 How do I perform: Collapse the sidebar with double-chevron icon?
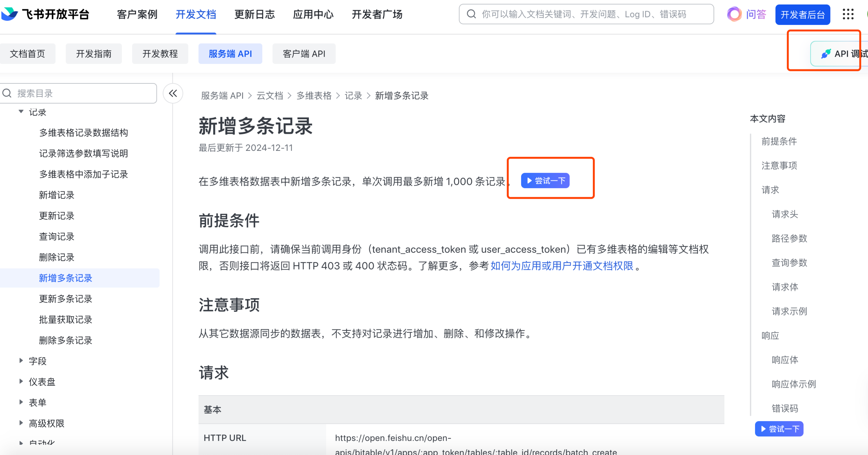pyautogui.click(x=173, y=93)
